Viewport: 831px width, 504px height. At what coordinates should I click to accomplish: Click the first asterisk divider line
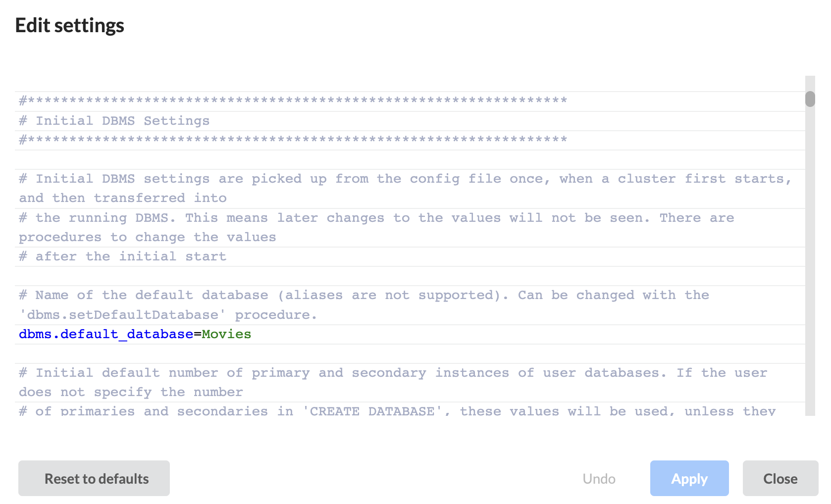(293, 101)
